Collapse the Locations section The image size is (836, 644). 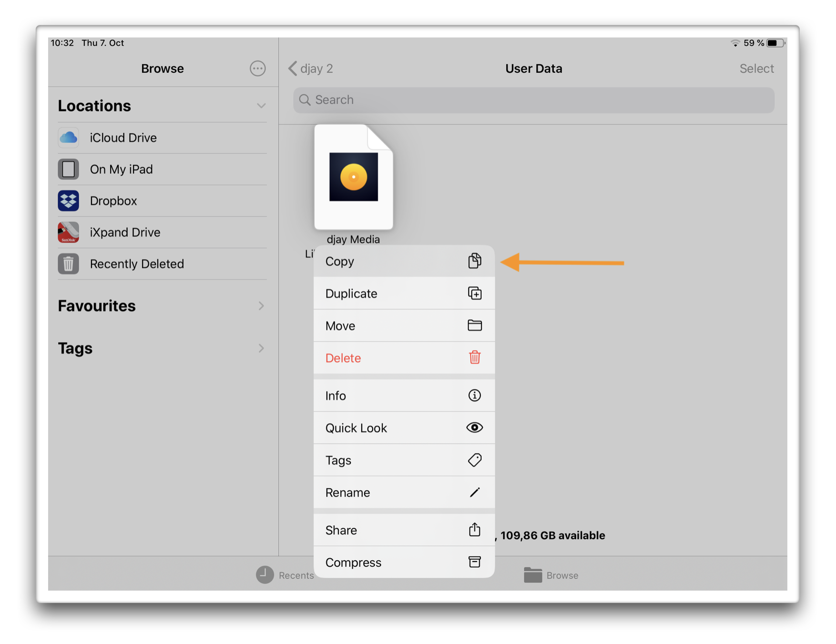pos(261,105)
